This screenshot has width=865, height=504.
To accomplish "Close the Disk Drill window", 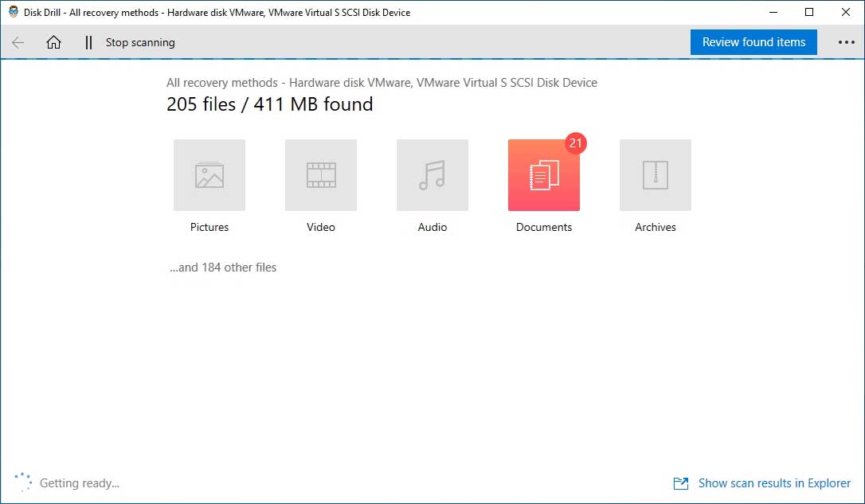I will click(x=846, y=12).
